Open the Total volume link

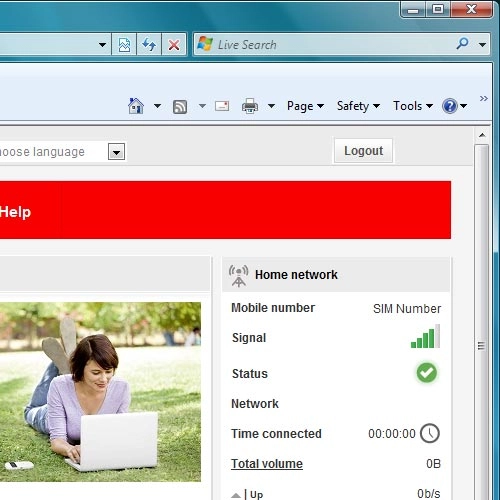pos(267,464)
